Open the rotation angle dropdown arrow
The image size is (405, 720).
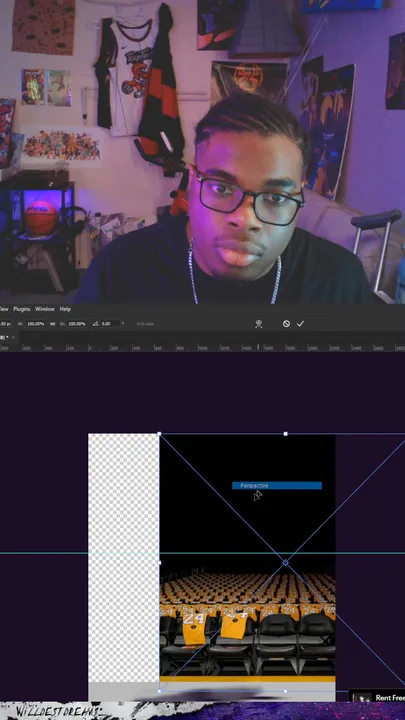click(123, 324)
